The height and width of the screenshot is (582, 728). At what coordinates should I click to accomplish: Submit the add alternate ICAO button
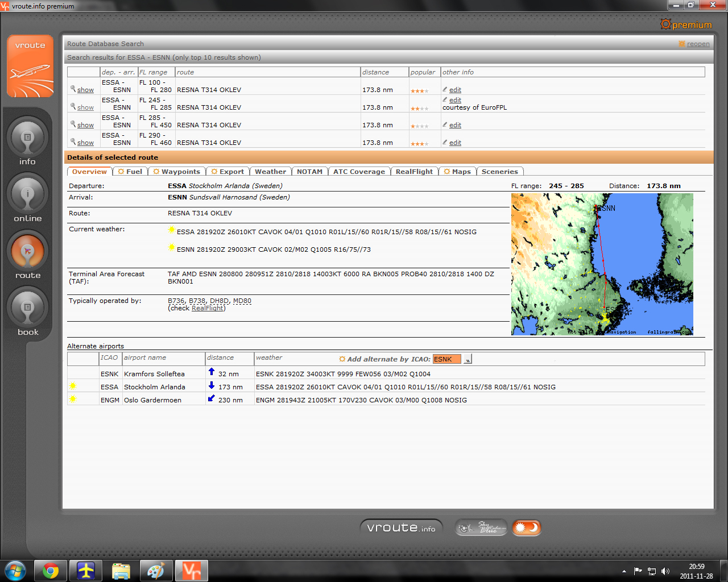click(x=468, y=359)
